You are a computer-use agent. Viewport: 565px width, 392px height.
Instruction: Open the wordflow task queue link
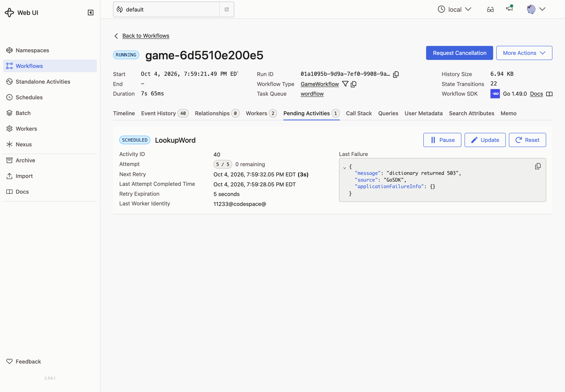pos(312,94)
